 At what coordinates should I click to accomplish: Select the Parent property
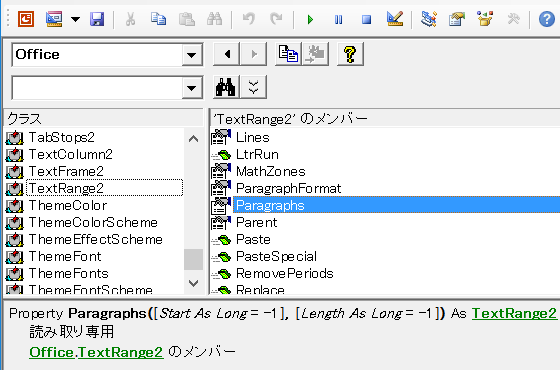[x=256, y=222]
